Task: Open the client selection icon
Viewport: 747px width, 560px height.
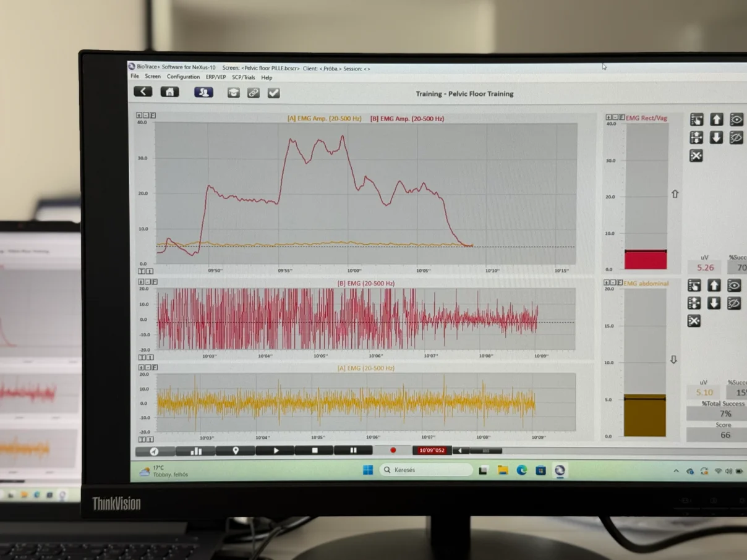Action: coord(203,92)
